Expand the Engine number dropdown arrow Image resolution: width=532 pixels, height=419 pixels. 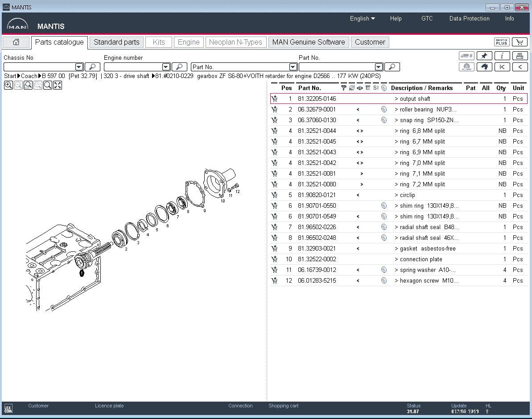166,67
